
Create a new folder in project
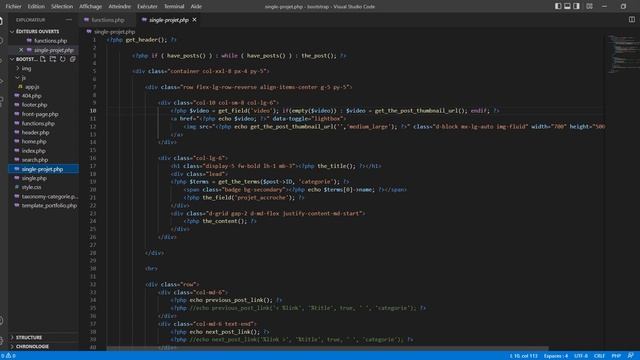[53, 59]
